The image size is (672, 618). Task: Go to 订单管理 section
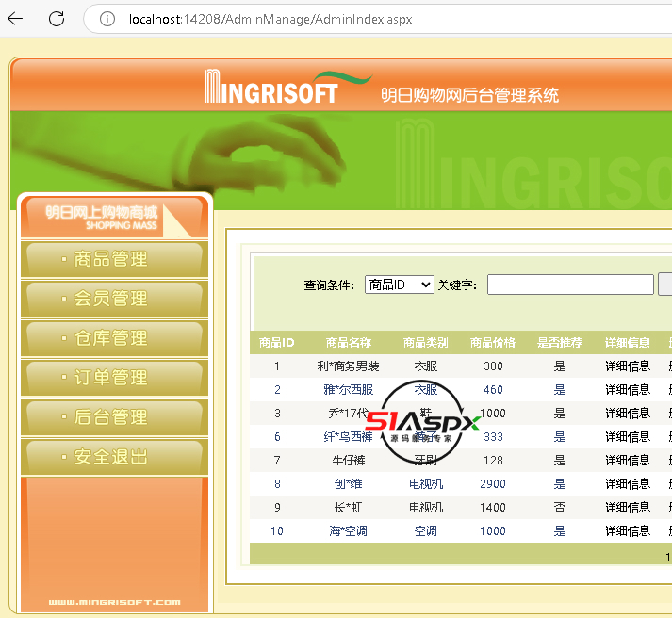113,378
